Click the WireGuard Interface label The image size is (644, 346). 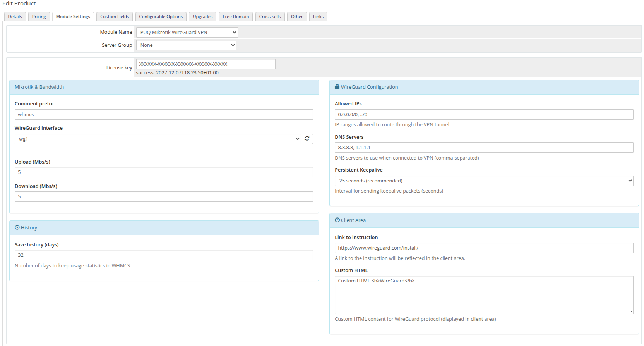pos(39,128)
